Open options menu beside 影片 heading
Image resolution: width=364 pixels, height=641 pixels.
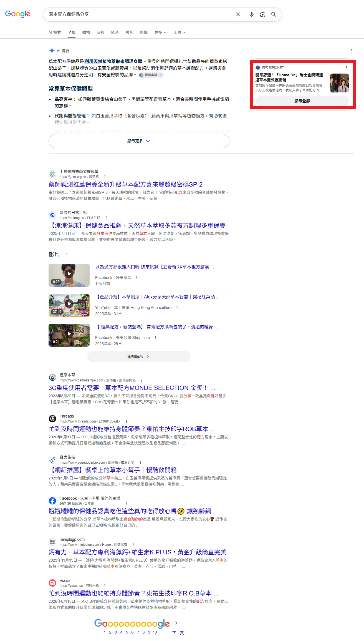[x=67, y=255]
